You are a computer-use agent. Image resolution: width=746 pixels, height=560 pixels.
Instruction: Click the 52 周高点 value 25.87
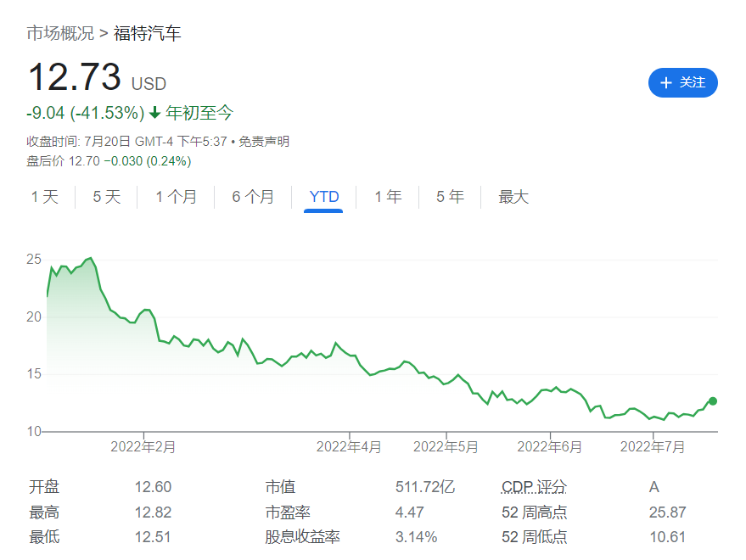(x=668, y=512)
